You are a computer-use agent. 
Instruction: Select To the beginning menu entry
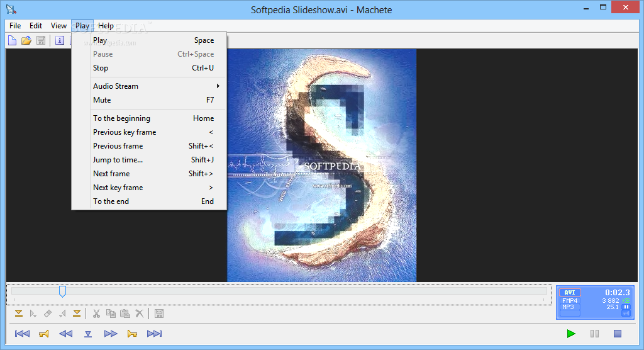click(149, 118)
